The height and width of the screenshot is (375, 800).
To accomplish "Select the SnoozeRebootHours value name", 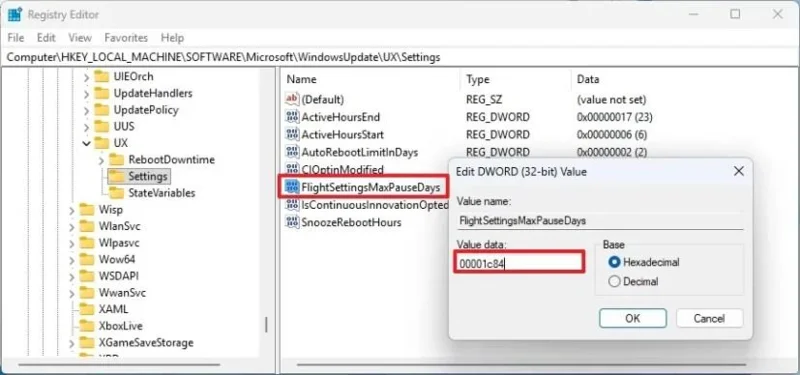I will tap(351, 222).
